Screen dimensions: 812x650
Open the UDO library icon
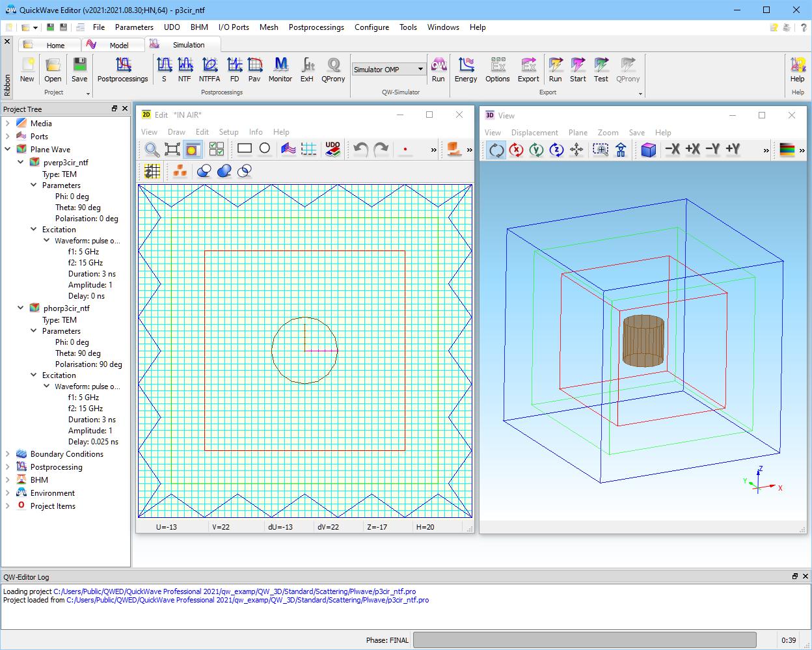point(332,149)
